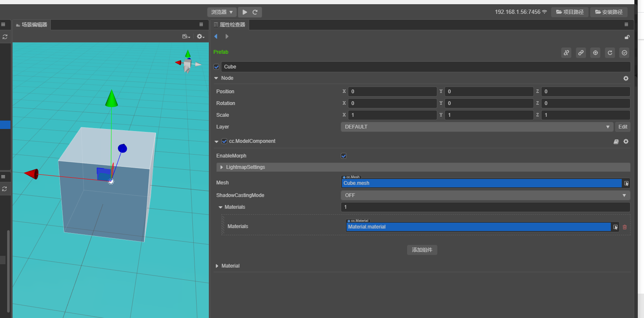Click the Position Z field

coord(586,92)
